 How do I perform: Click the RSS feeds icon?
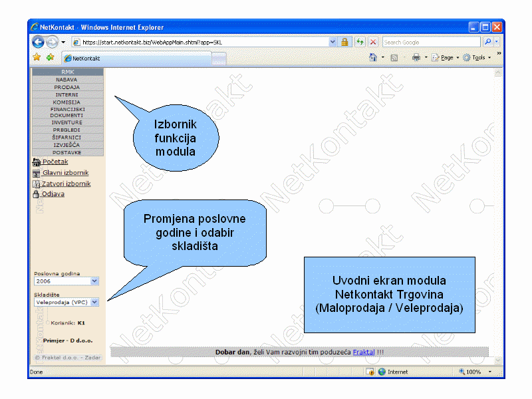click(x=394, y=58)
